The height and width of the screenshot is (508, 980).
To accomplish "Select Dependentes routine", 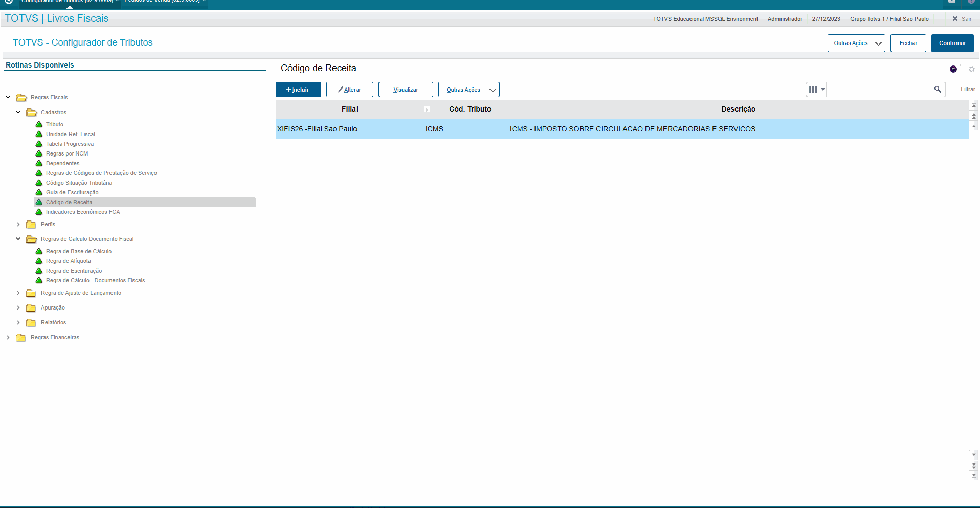I will (x=62, y=163).
